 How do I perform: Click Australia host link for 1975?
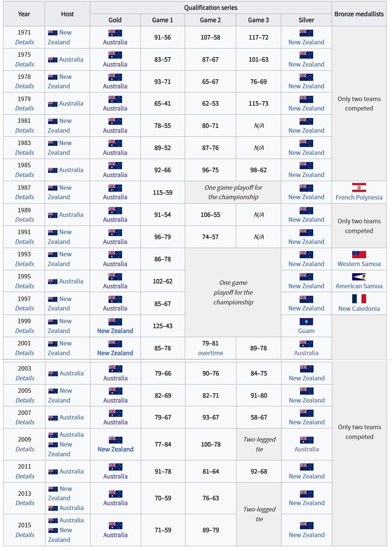pos(71,59)
